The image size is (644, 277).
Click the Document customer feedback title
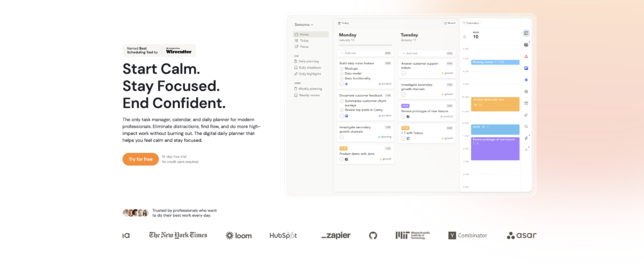tap(361, 95)
